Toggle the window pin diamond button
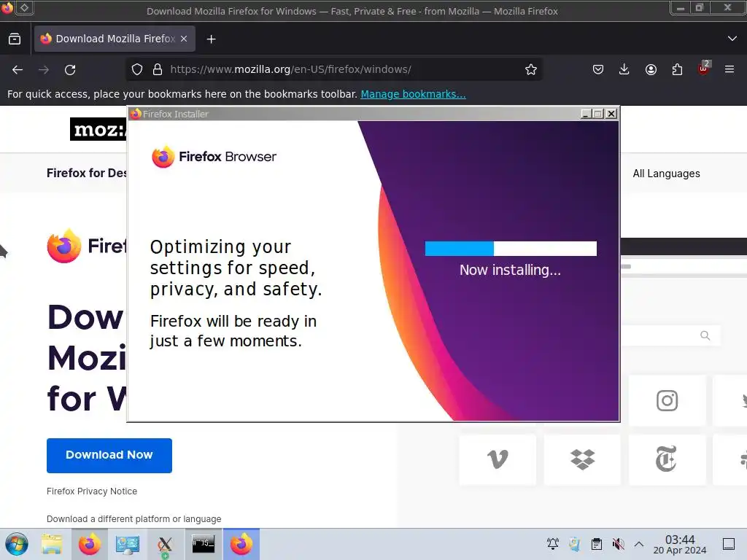 point(25,7)
